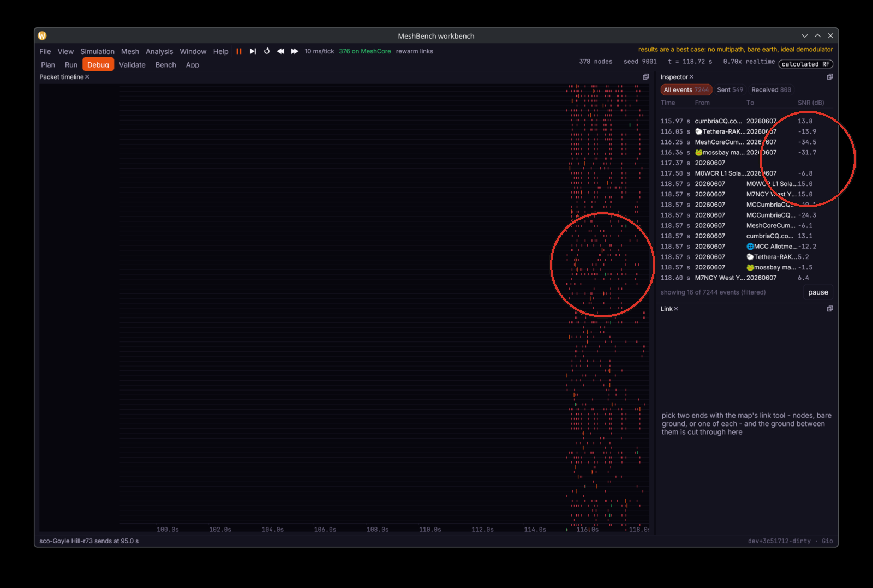Image resolution: width=873 pixels, height=588 pixels.
Task: Roll up the window using the title bar chevron-up
Action: click(x=817, y=36)
